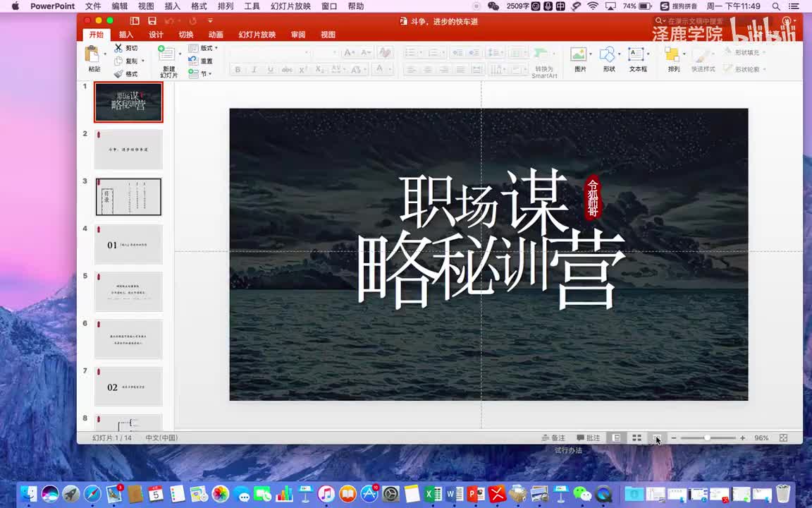812x508 pixels.
Task: Click the Quick Styles (快速样式) icon
Action: click(700, 55)
